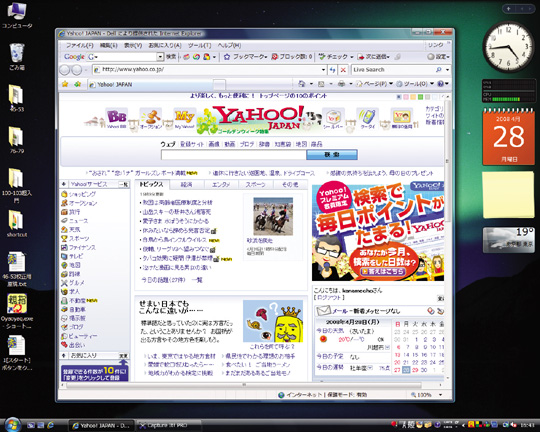This screenshot has height=432, width=540.
Task: Click the Yahoo auction gavel icon
Action: click(151, 118)
